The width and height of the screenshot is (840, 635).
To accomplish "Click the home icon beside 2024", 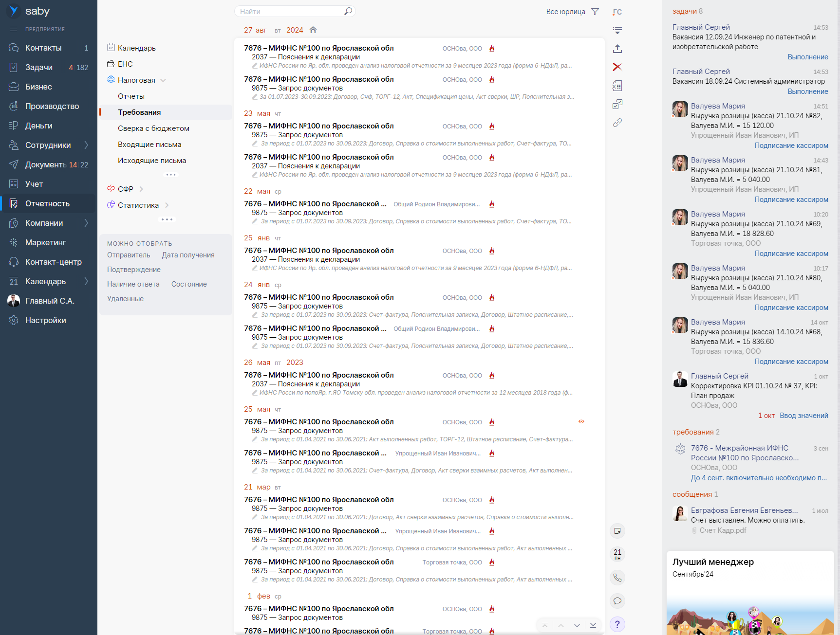I will (313, 30).
